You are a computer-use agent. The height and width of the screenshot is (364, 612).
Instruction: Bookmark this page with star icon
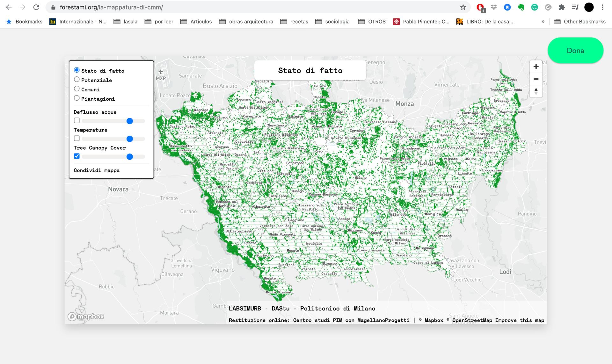pyautogui.click(x=463, y=7)
